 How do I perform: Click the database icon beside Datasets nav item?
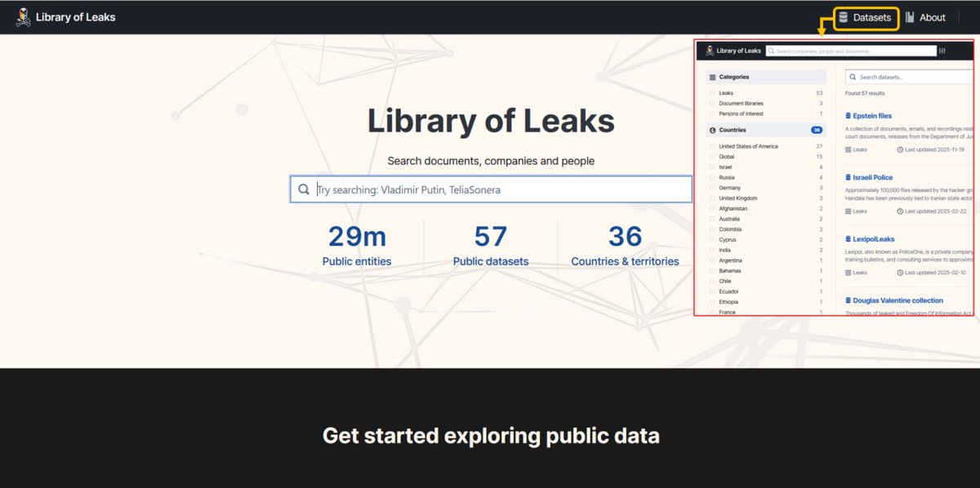[x=841, y=17]
